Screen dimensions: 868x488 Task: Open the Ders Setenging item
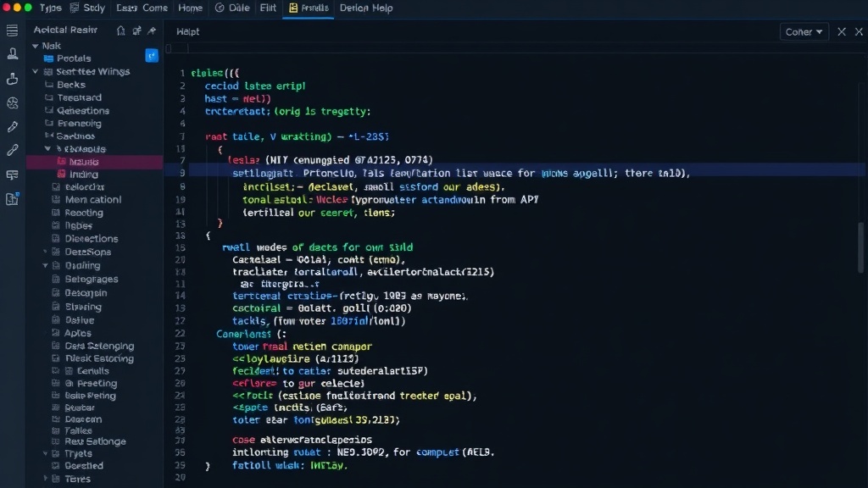(x=99, y=346)
